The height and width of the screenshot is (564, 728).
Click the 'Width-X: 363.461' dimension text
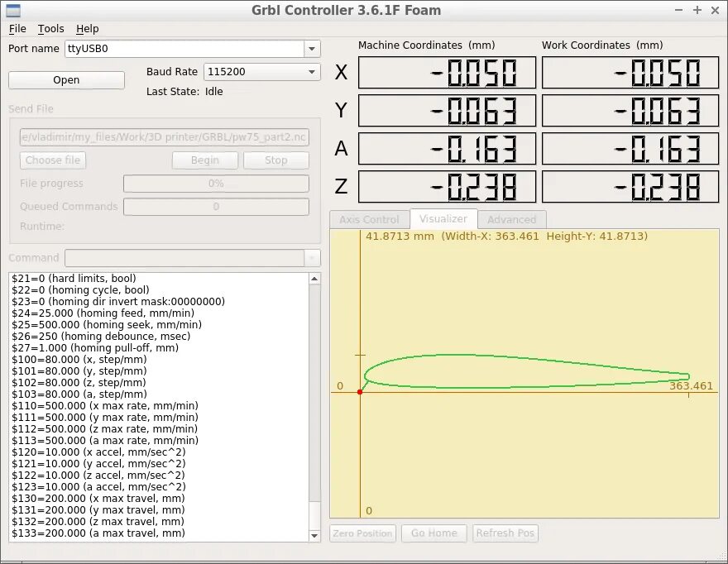491,237
